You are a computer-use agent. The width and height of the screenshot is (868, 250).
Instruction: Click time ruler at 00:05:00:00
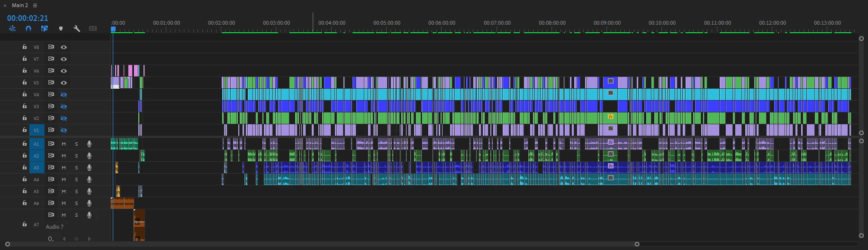(387, 23)
